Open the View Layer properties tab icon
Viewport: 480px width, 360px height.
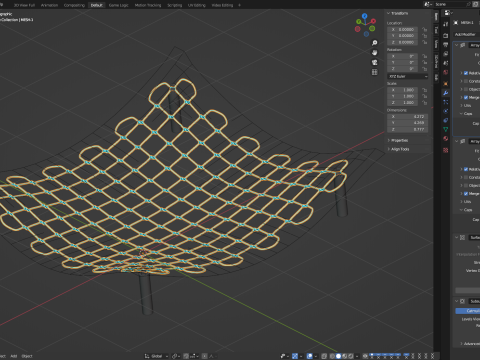coord(446,54)
